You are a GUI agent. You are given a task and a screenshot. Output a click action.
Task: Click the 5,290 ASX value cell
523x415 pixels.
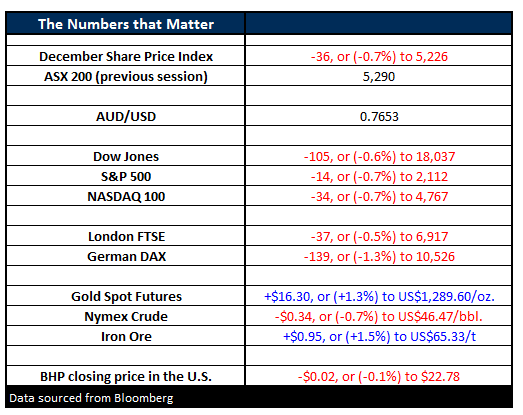click(379, 76)
